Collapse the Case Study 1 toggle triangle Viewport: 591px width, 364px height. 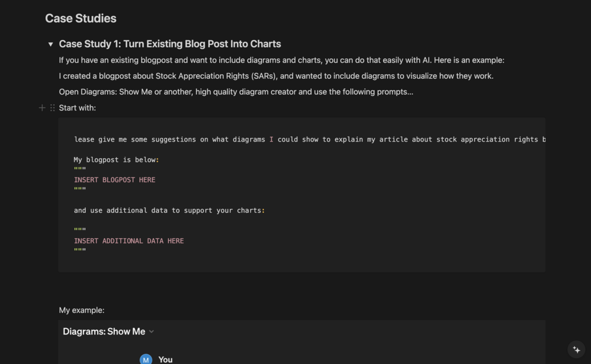pyautogui.click(x=51, y=44)
